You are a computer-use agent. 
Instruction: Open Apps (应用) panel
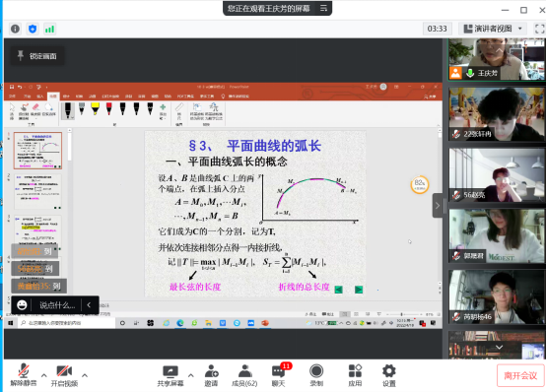355,375
